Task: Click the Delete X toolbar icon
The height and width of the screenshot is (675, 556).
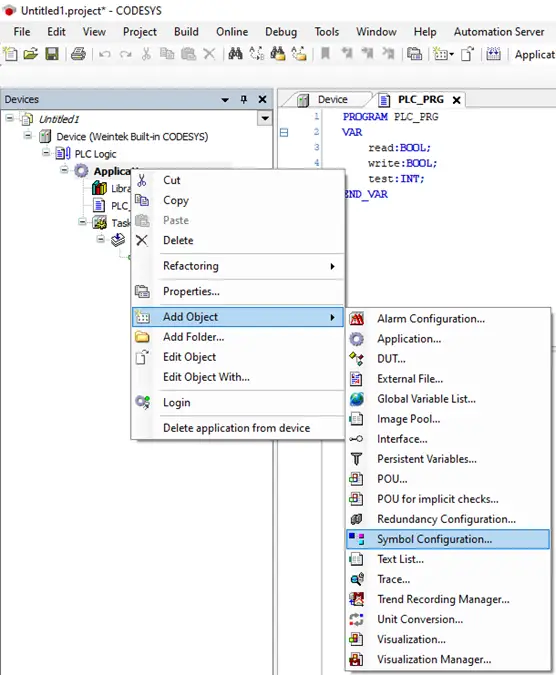Action: (209, 54)
